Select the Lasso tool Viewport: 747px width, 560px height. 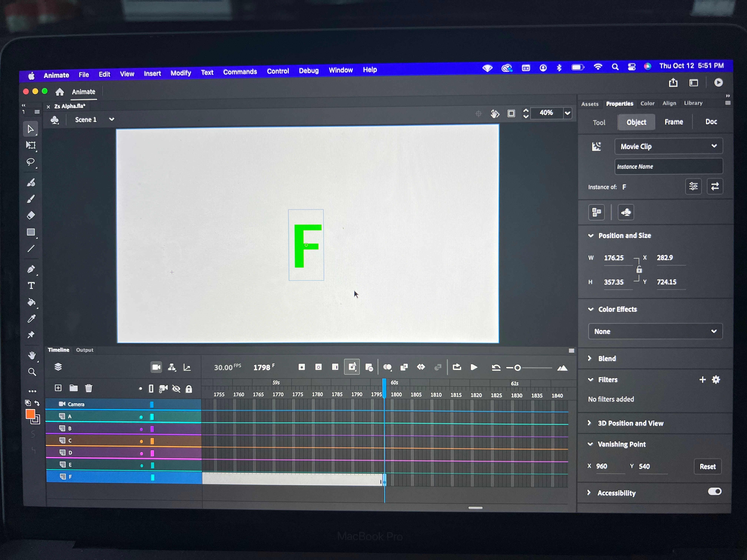click(x=31, y=162)
